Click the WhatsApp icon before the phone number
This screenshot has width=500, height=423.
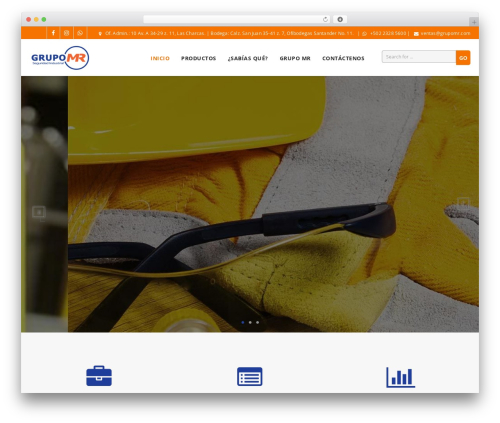364,34
